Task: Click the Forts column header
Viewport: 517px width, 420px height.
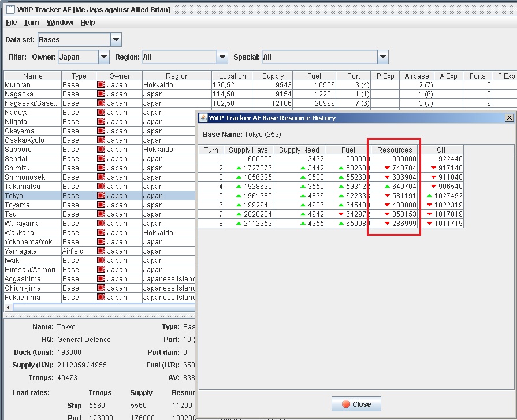Action: (478, 76)
